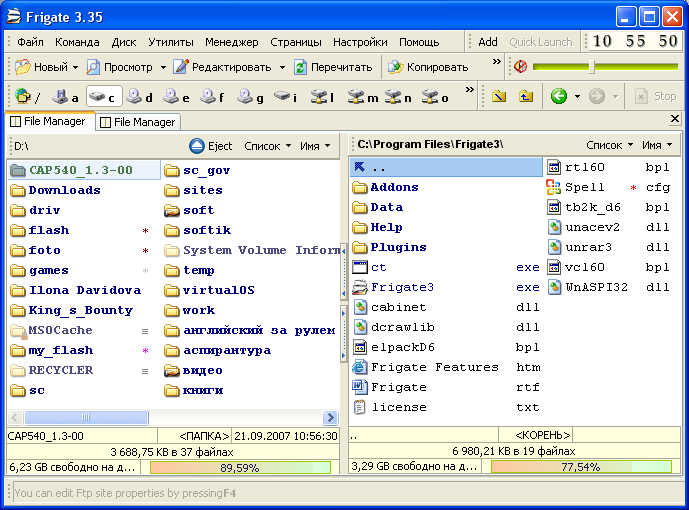Screen dimensions: 689x510
Task: Open left panel Список dropdown
Action: pyautogui.click(x=268, y=146)
